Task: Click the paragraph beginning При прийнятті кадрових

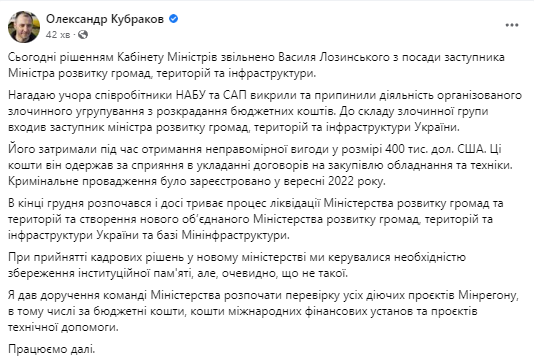Action: coord(237,265)
